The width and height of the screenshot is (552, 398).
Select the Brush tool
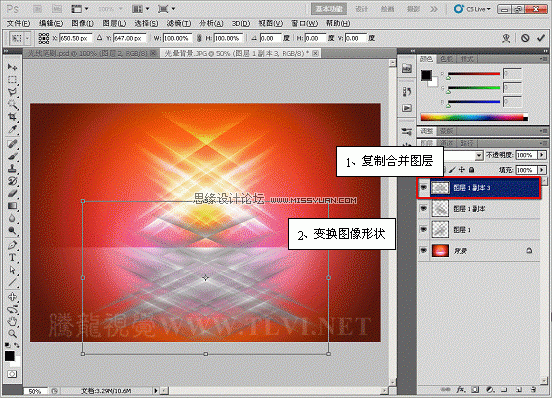pyautogui.click(x=12, y=156)
